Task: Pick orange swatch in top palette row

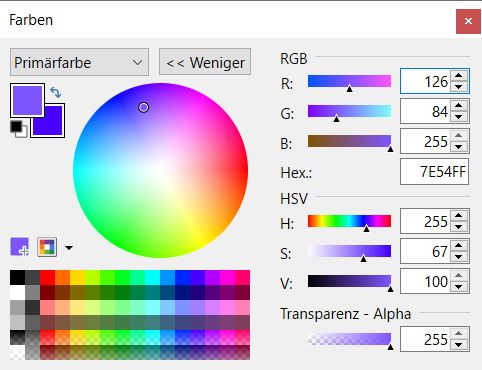Action: 62,278
